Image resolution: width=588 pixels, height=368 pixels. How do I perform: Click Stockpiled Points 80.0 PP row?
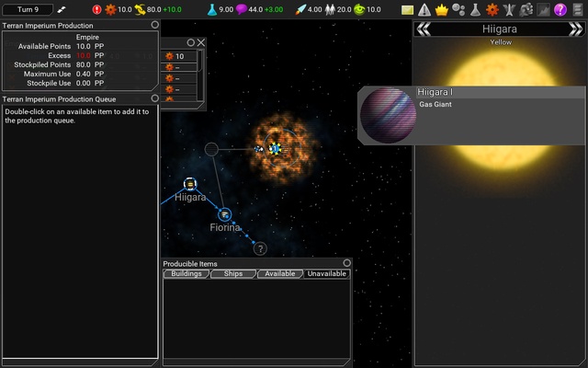point(59,64)
